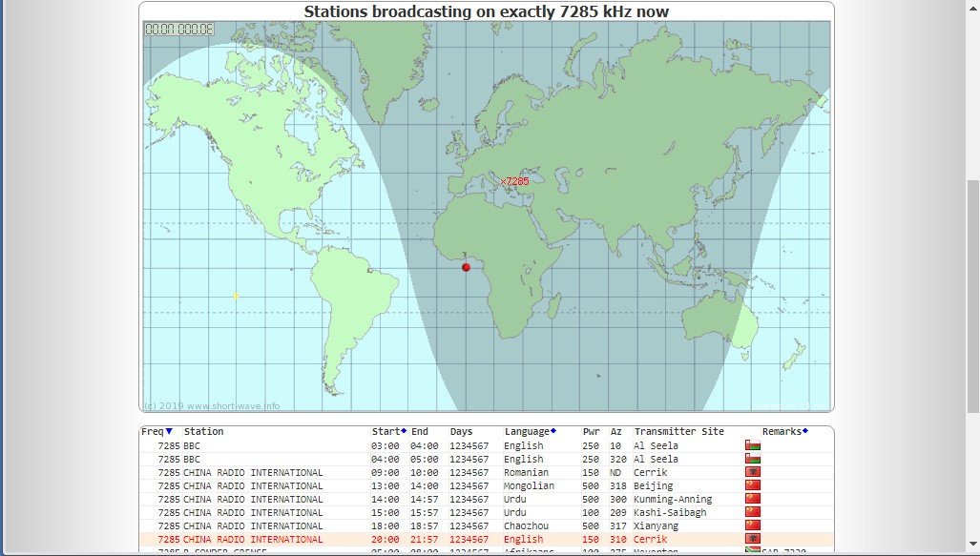The width and height of the screenshot is (980, 556).
Task: Click 'English' in the highlighted 20:00 row
Action: coord(524,539)
